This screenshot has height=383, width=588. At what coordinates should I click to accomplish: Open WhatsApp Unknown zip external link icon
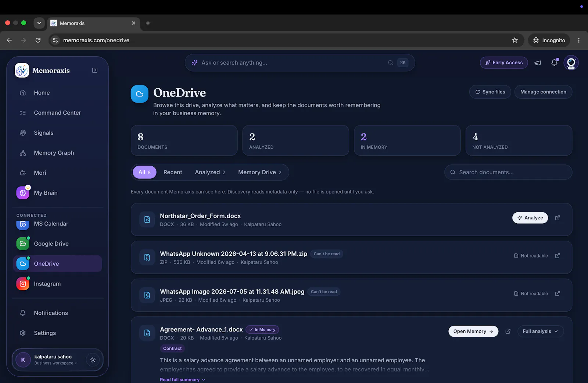tap(557, 256)
